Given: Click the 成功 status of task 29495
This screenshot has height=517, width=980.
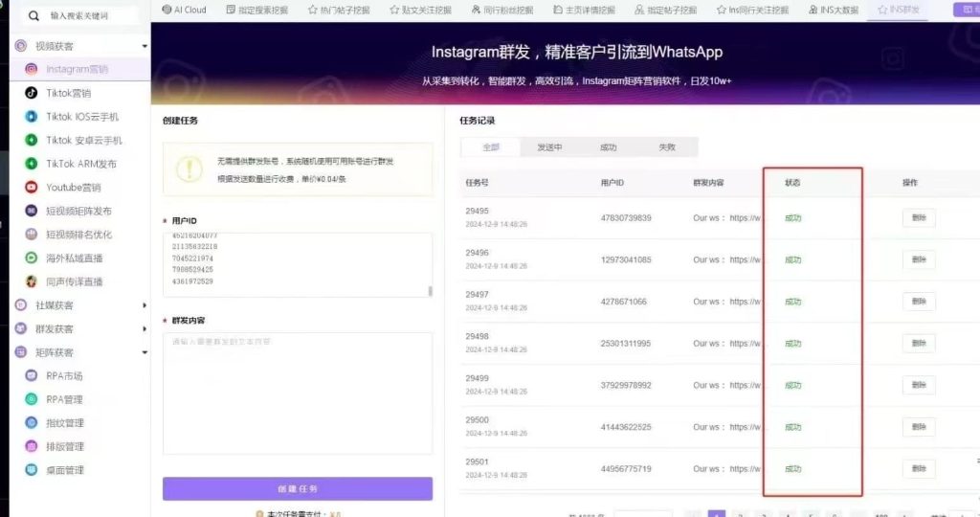Looking at the screenshot, I should (x=792, y=218).
